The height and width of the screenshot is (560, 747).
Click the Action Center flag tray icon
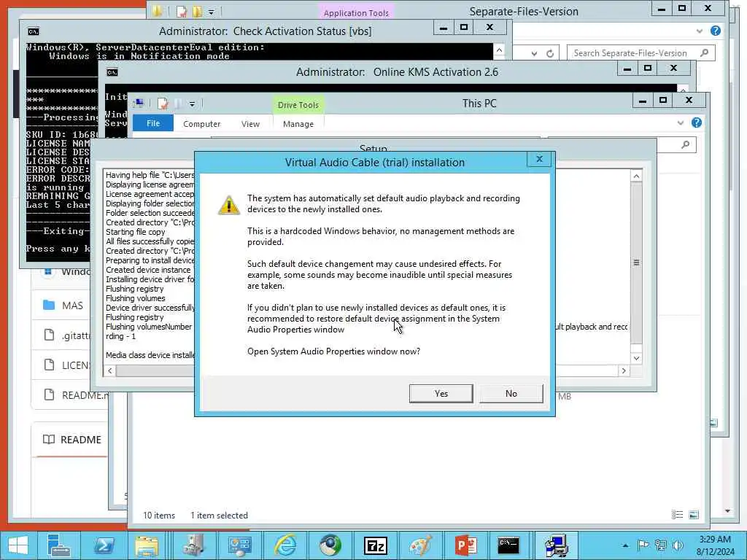point(643,545)
